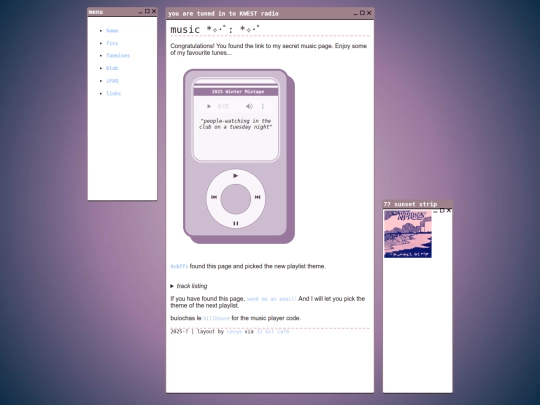The height and width of the screenshot is (405, 540).
Task: Pause playback on the iPod click wheel
Action: pos(236,224)
